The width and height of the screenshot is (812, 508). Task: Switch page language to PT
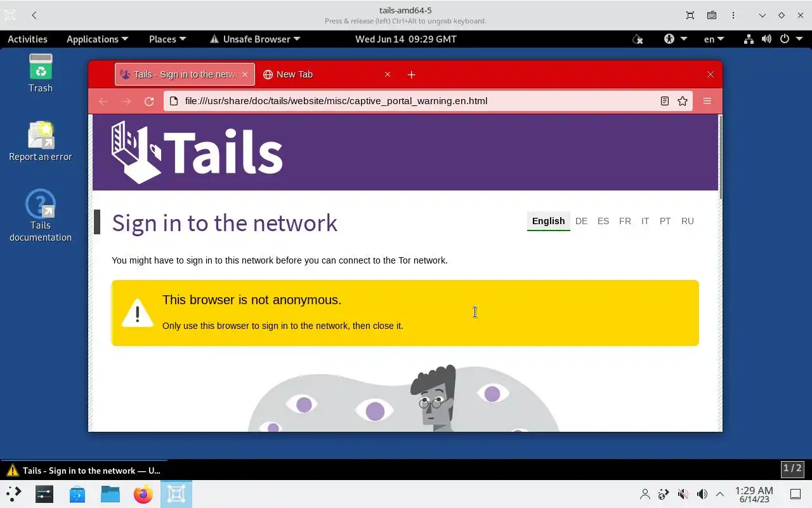tap(665, 221)
